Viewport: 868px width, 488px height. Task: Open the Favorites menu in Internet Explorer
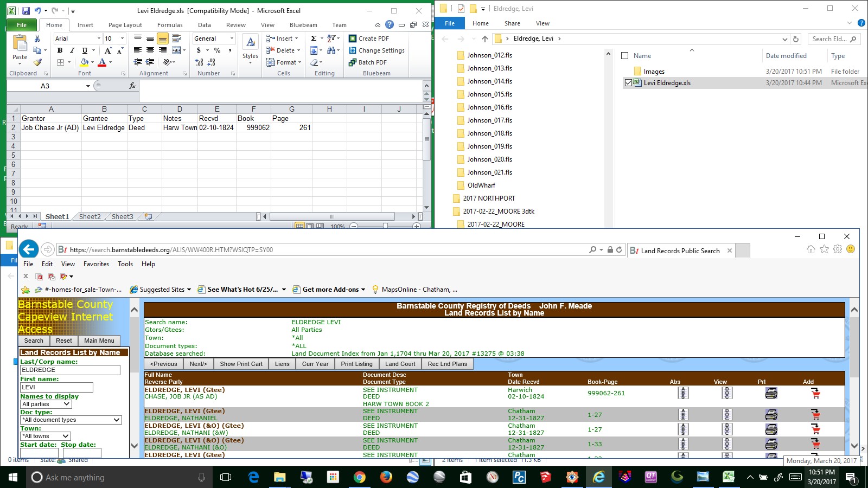point(96,264)
